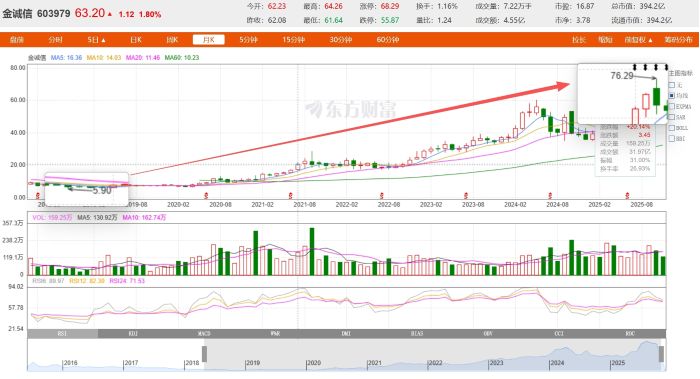The image size is (700, 379).
Task: Switch to the 盘前 pre-market tab
Action: pos(17,40)
